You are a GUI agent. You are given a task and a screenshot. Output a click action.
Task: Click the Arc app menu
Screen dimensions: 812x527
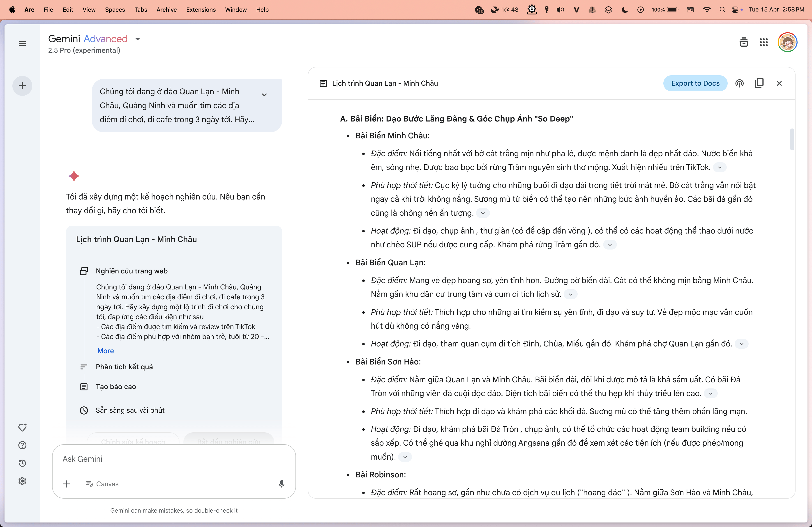point(29,9)
